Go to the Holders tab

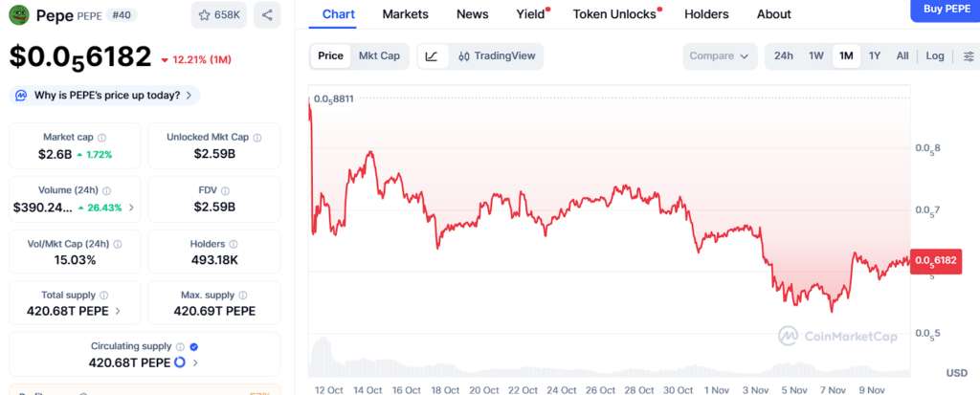point(706,14)
